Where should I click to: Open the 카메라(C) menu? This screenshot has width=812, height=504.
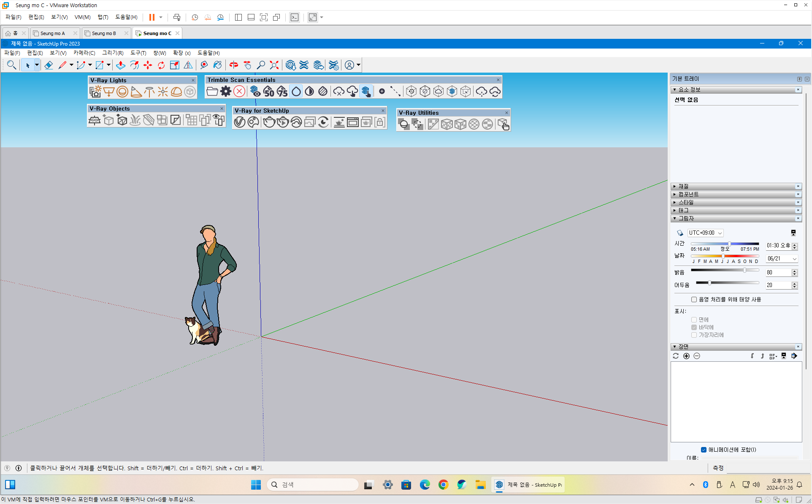(x=84, y=53)
